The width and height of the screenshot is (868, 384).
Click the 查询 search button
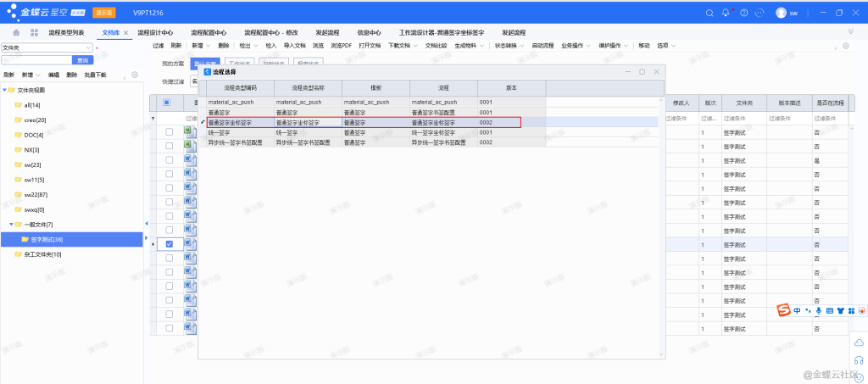point(82,60)
